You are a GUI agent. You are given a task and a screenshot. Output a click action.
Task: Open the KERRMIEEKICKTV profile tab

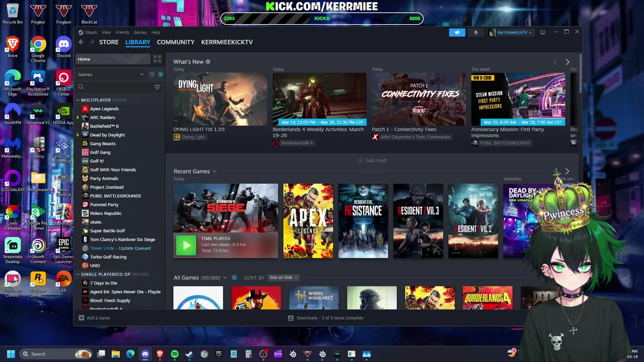tap(227, 42)
